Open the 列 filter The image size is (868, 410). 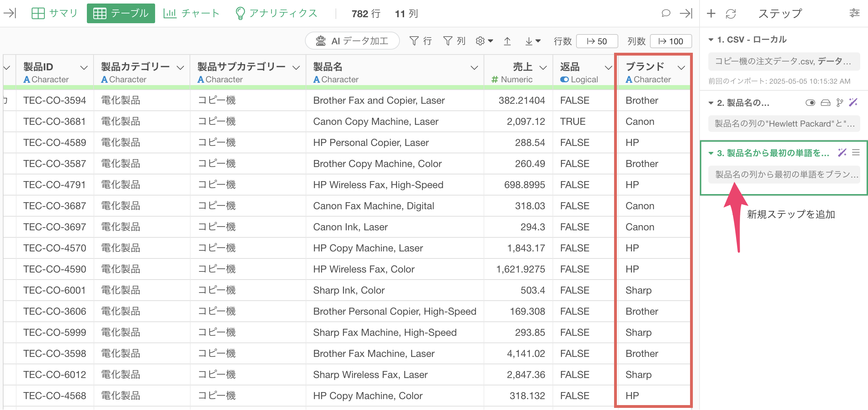click(454, 41)
